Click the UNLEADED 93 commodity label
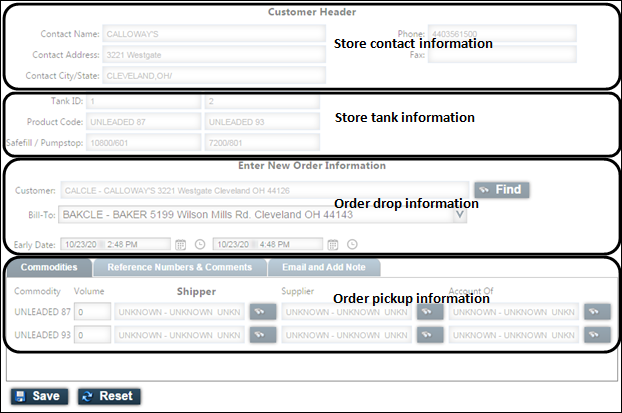622x413 pixels. [42, 335]
